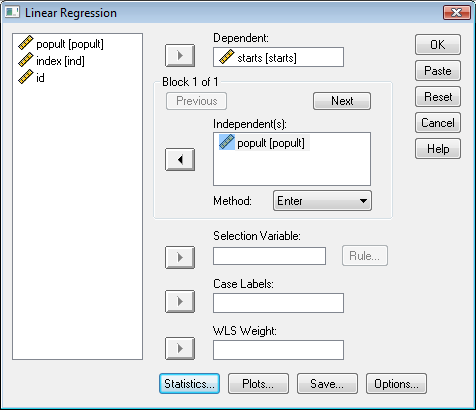
Task: Open the Statistics... dialog
Action: (x=189, y=384)
